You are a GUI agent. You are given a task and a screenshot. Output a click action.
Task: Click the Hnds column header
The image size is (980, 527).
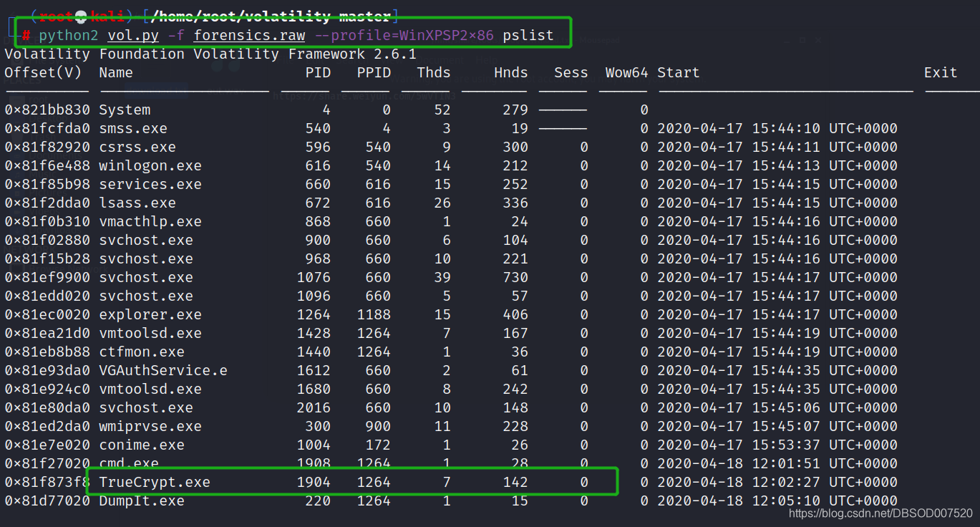click(511, 72)
